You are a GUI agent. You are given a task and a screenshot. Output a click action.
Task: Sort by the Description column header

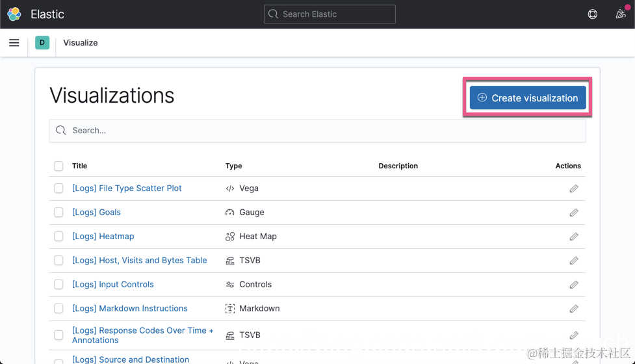click(x=398, y=166)
